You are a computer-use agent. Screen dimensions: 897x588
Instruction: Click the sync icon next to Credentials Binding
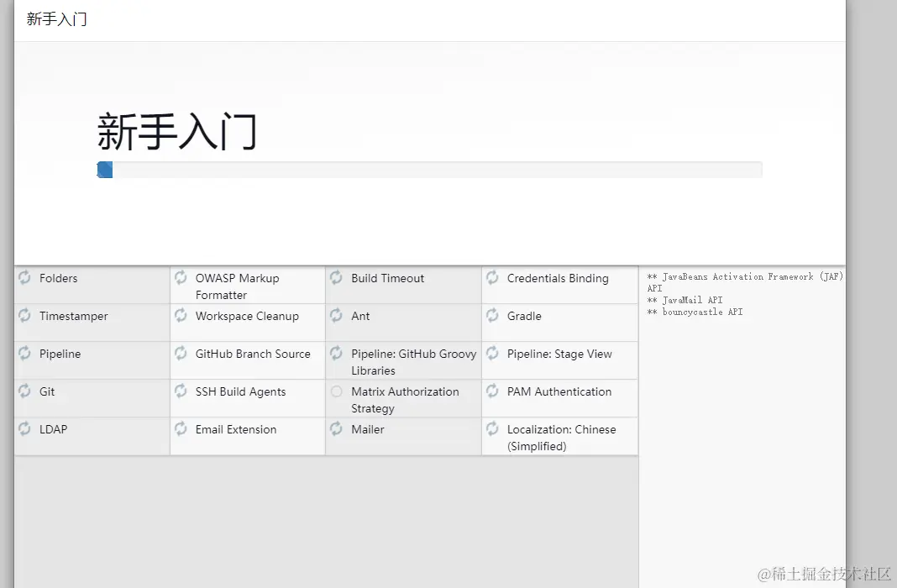pyautogui.click(x=492, y=278)
